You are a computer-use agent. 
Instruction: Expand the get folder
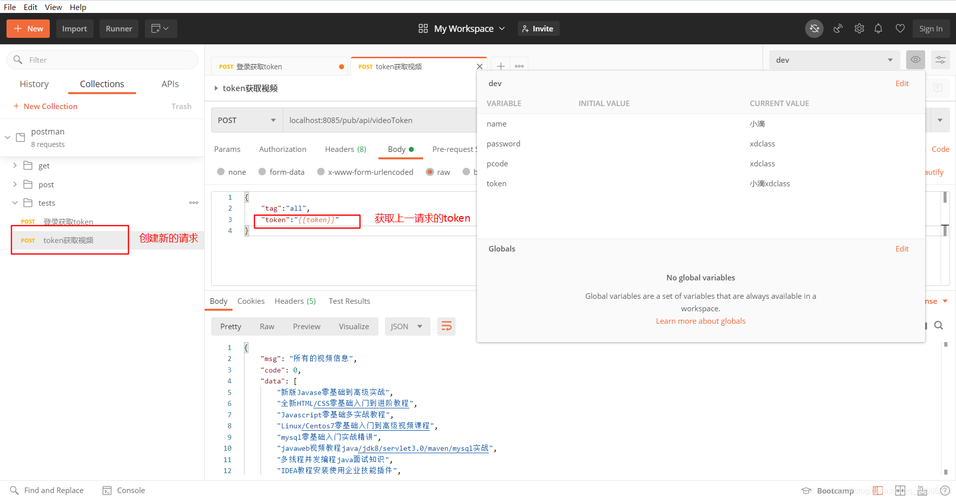15,165
